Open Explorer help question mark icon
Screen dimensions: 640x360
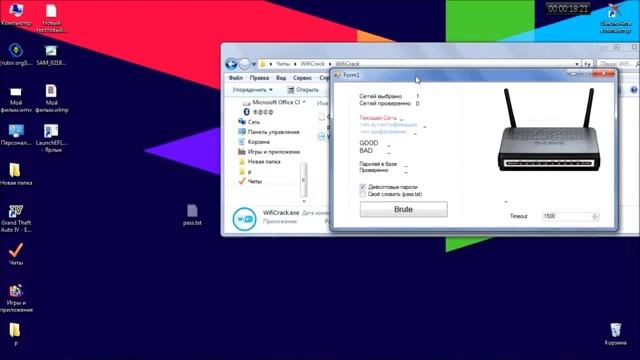tap(633, 90)
